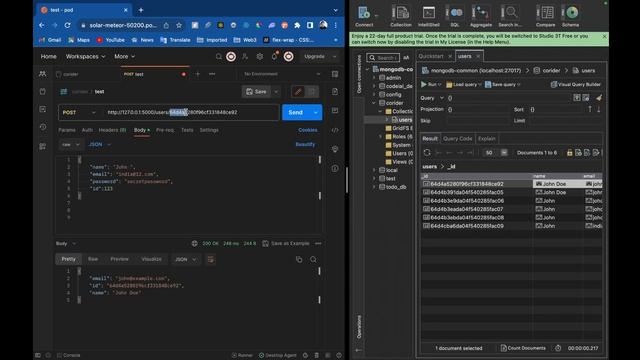Open the POST method dropdown

tap(79, 112)
